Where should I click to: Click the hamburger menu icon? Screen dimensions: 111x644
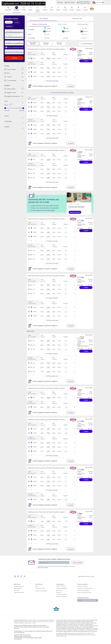pos(103,2)
